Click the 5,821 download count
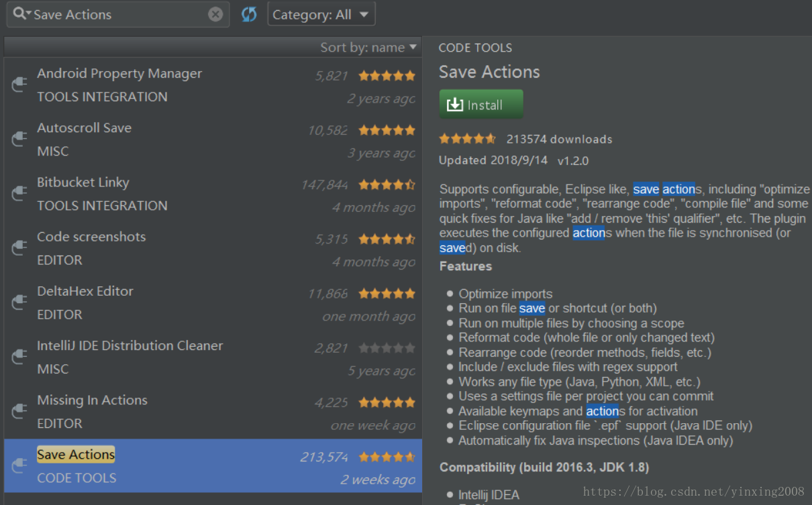Viewport: 812px width, 505px height. coord(332,76)
